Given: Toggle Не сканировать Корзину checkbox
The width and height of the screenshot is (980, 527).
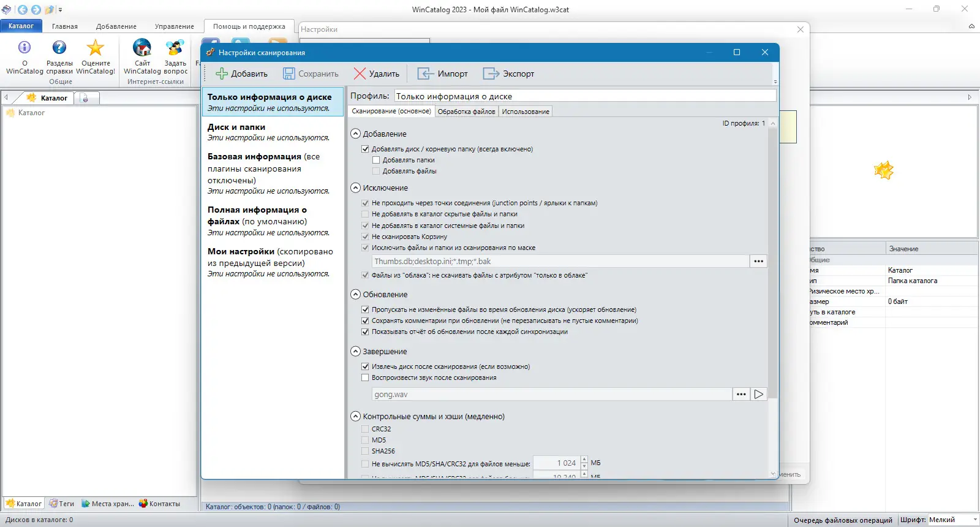Looking at the screenshot, I should pyautogui.click(x=365, y=237).
